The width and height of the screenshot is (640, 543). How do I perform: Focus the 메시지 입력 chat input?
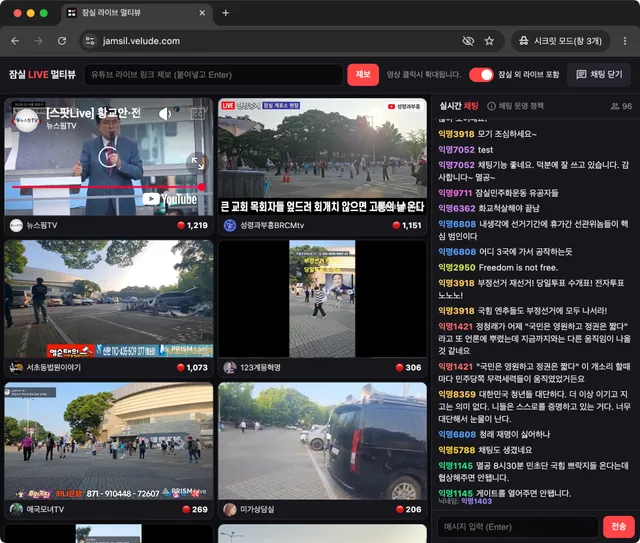pyautogui.click(x=518, y=527)
